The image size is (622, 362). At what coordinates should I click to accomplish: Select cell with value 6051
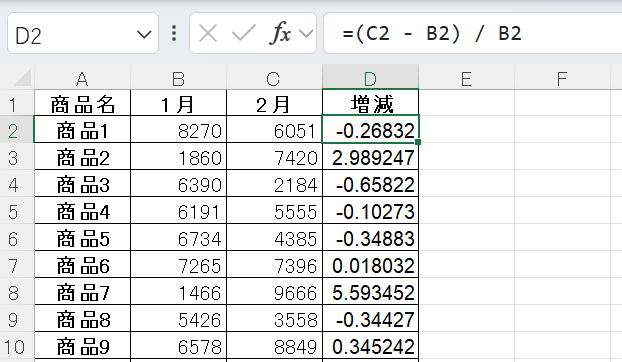(x=275, y=130)
